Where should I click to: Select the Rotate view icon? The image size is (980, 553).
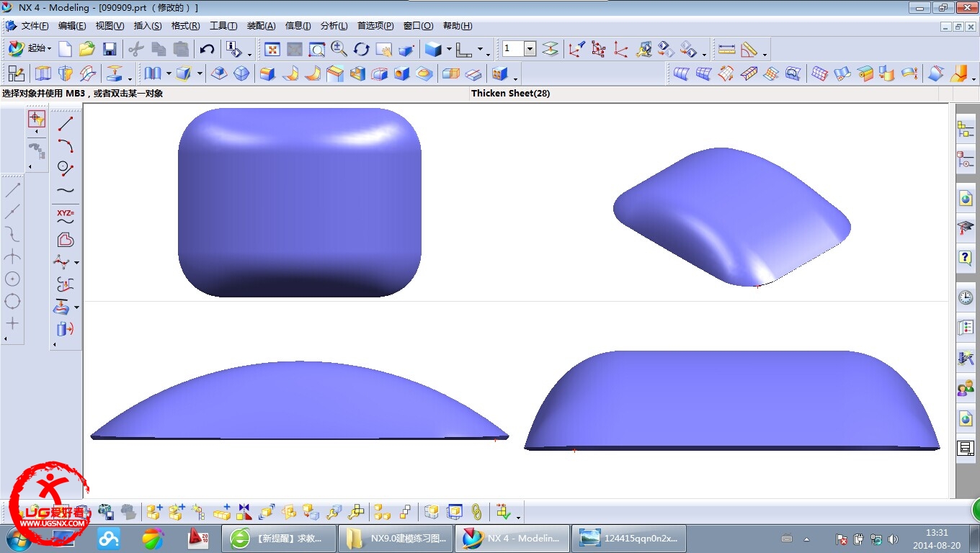coord(362,49)
